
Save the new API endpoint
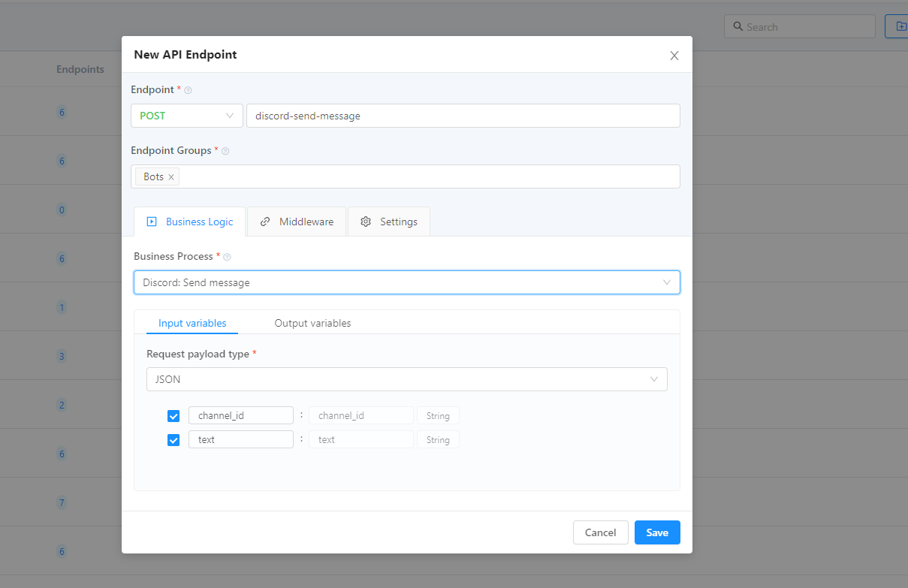click(x=656, y=532)
